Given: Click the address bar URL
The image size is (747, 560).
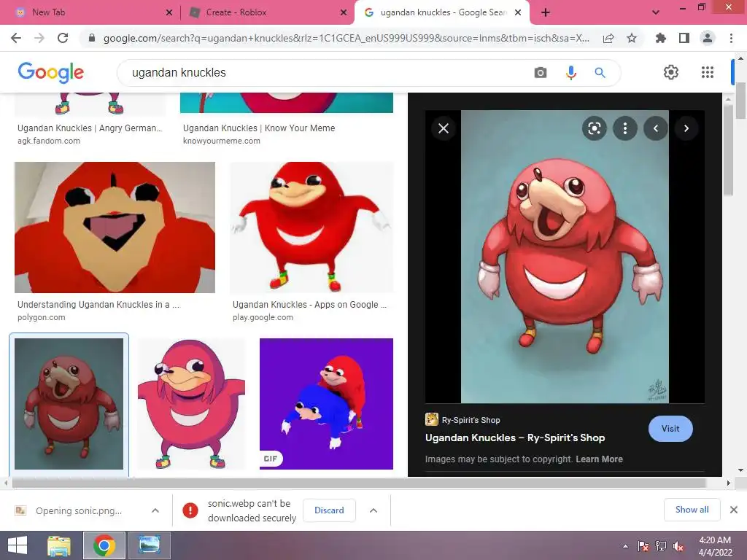Looking at the screenshot, I should [347, 38].
